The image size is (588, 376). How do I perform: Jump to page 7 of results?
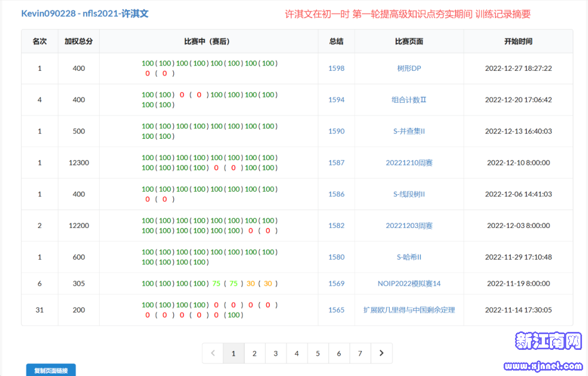pos(360,353)
